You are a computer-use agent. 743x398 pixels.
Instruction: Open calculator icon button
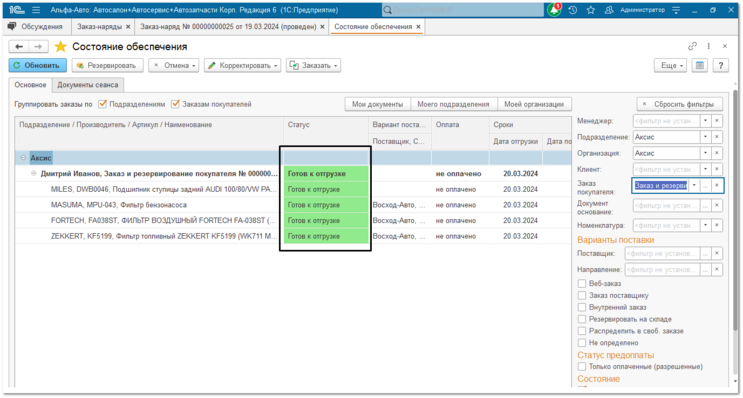(700, 65)
